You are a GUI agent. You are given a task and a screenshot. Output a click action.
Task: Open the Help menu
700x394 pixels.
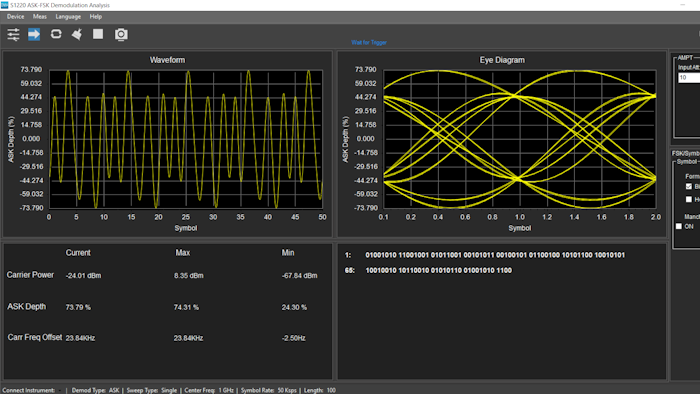pyautogui.click(x=96, y=17)
